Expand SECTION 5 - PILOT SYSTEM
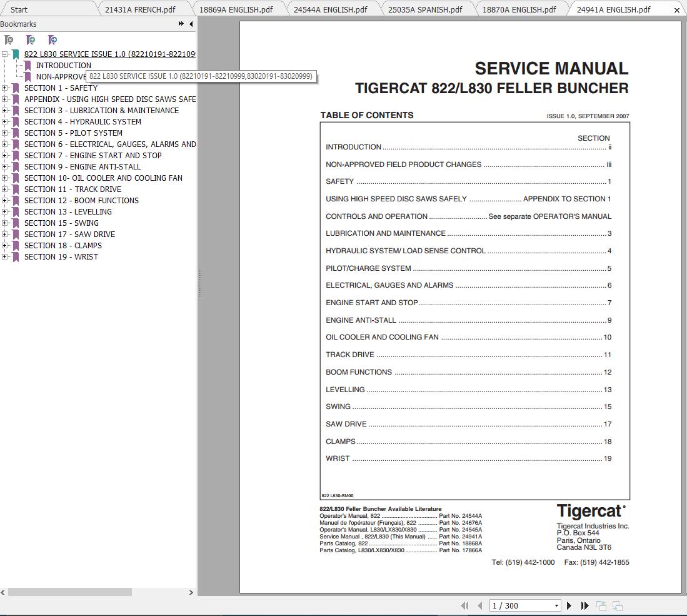This screenshot has width=687, height=616. (4, 133)
